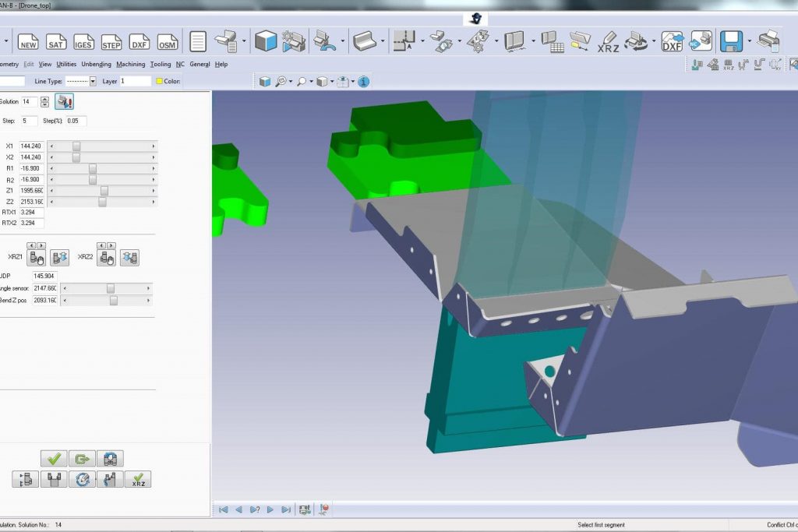Click the Solution number spinner
Image resolution: width=798 pixels, height=532 pixels.
click(44, 102)
